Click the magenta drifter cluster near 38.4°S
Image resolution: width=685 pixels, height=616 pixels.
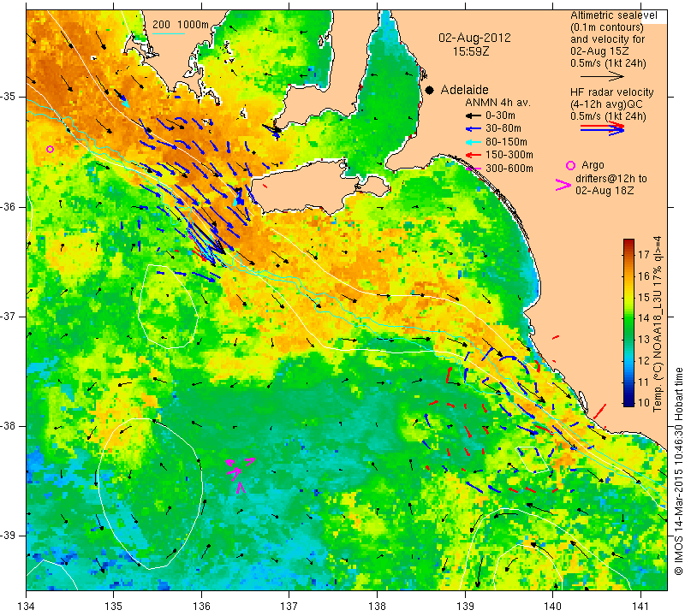point(241,475)
